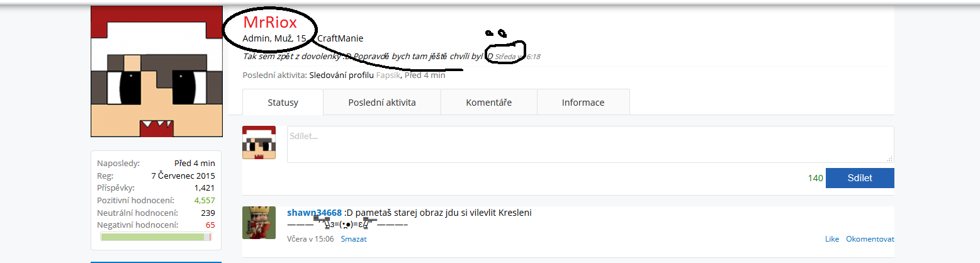Click into the Sdílet status text field
The height and width of the screenshot is (263, 980).
tap(590, 144)
